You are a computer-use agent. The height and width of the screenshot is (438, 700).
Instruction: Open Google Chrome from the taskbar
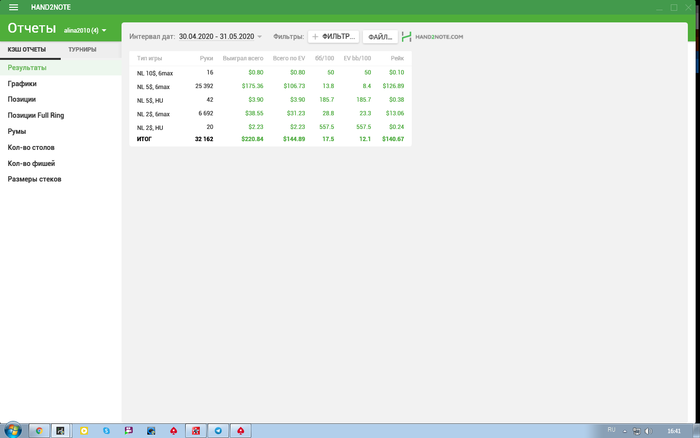coord(39,430)
